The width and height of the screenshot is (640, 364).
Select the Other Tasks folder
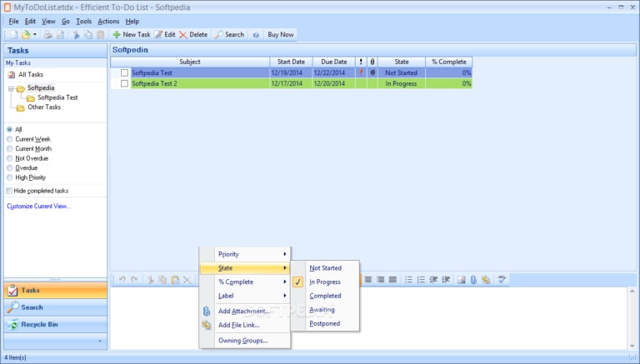click(44, 107)
